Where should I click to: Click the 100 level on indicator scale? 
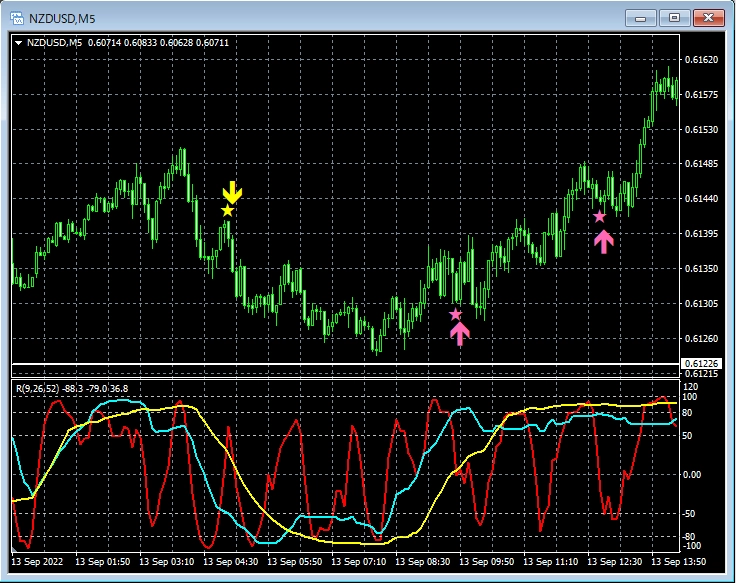[690, 397]
